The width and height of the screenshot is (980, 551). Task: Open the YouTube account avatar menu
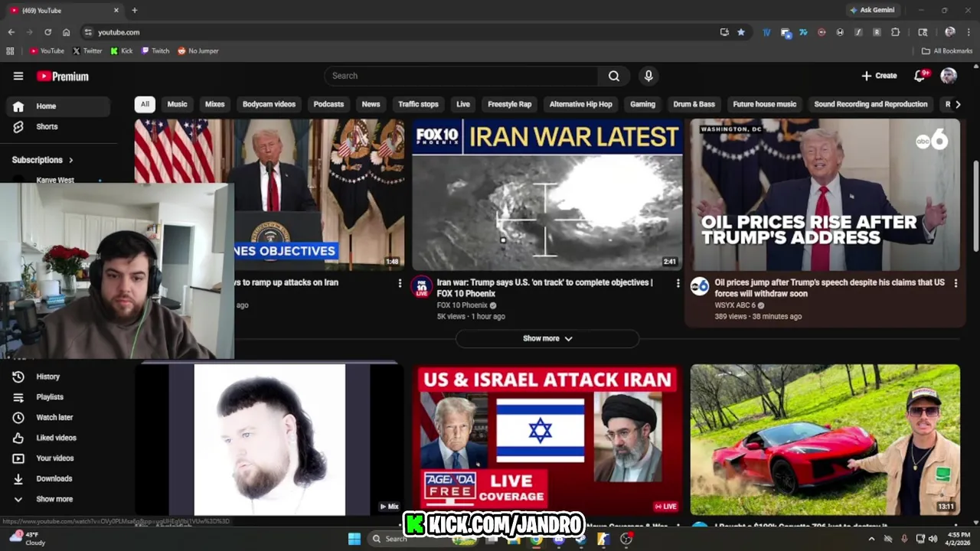tap(949, 75)
